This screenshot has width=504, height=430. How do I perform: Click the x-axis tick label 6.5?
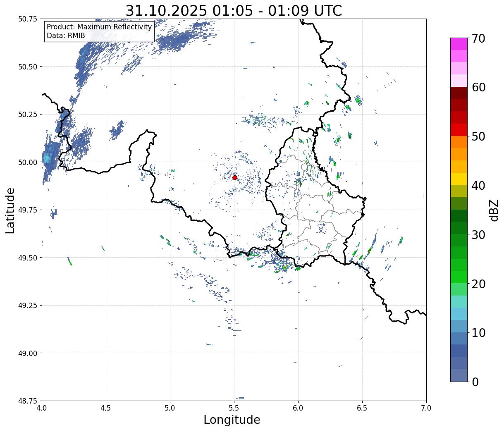coord(362,408)
